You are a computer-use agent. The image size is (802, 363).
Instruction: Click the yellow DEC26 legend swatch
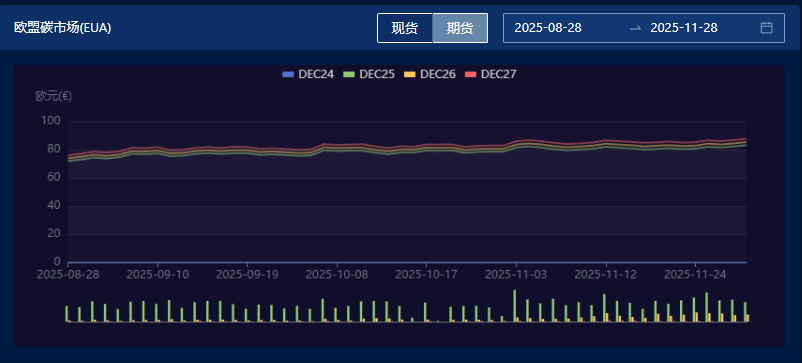(x=410, y=75)
